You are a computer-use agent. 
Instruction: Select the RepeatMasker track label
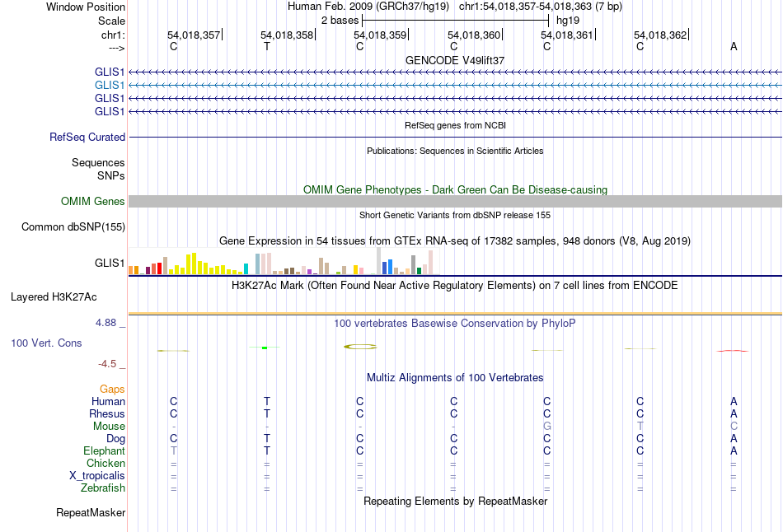91,512
